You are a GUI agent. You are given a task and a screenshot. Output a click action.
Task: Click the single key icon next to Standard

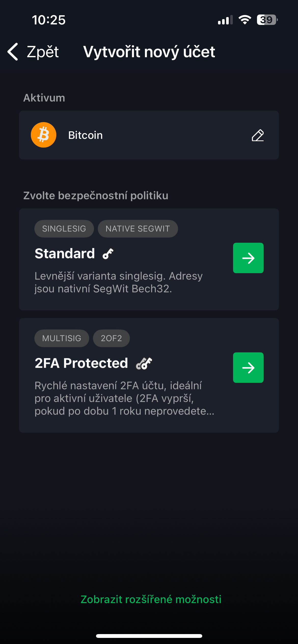tap(108, 254)
